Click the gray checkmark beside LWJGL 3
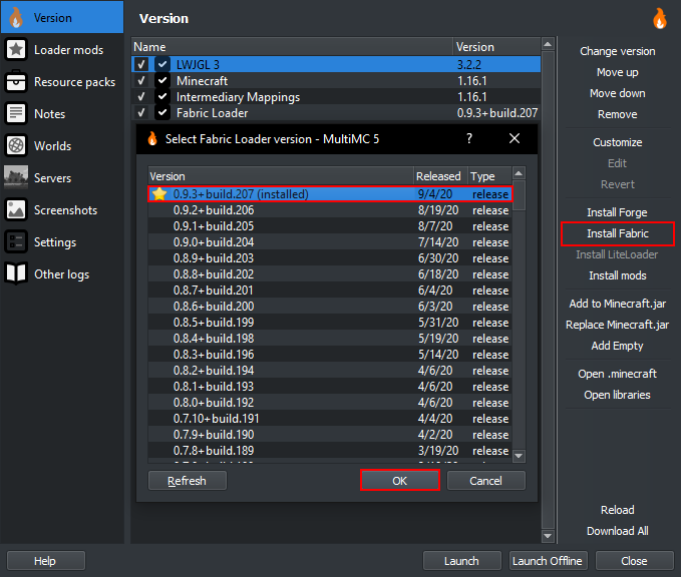 pyautogui.click(x=141, y=64)
